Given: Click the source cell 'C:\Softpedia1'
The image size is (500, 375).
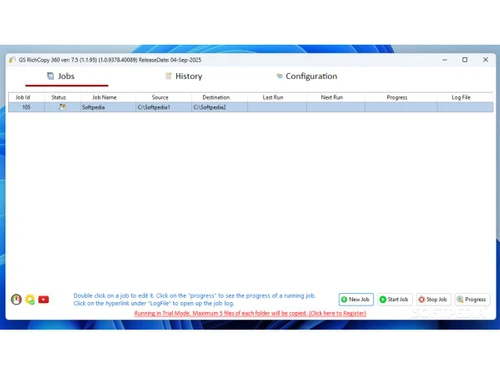Looking at the screenshot, I should 163,107.
